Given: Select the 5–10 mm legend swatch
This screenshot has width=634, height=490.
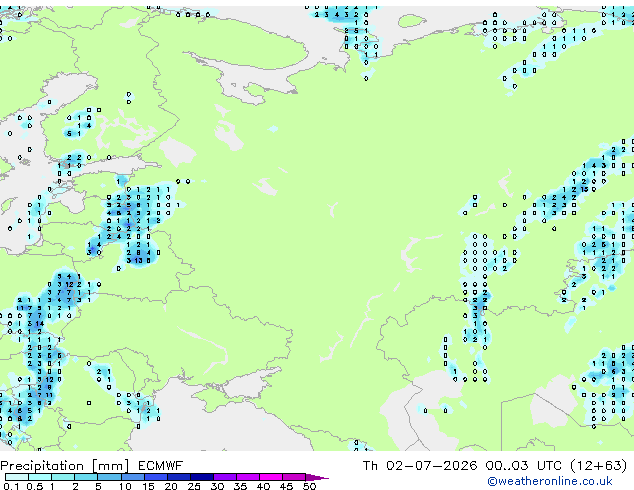Looking at the screenshot, I should point(109,477).
